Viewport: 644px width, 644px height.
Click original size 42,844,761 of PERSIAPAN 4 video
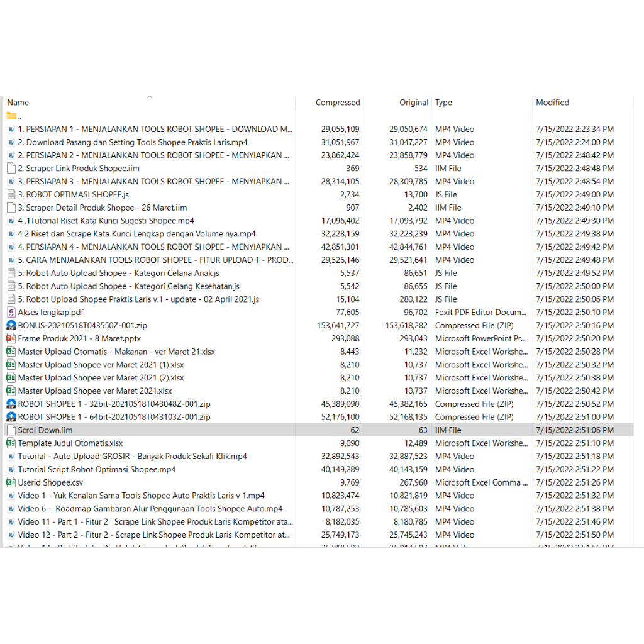(408, 247)
